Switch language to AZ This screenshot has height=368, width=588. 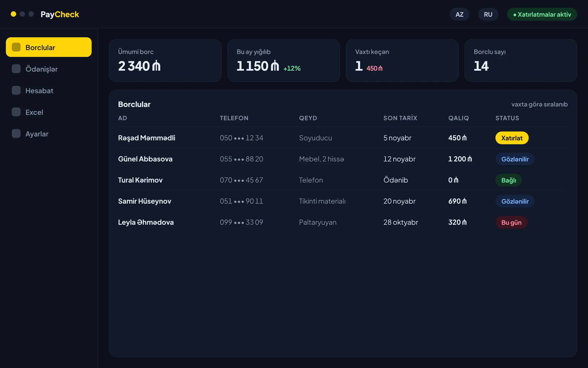tap(459, 14)
